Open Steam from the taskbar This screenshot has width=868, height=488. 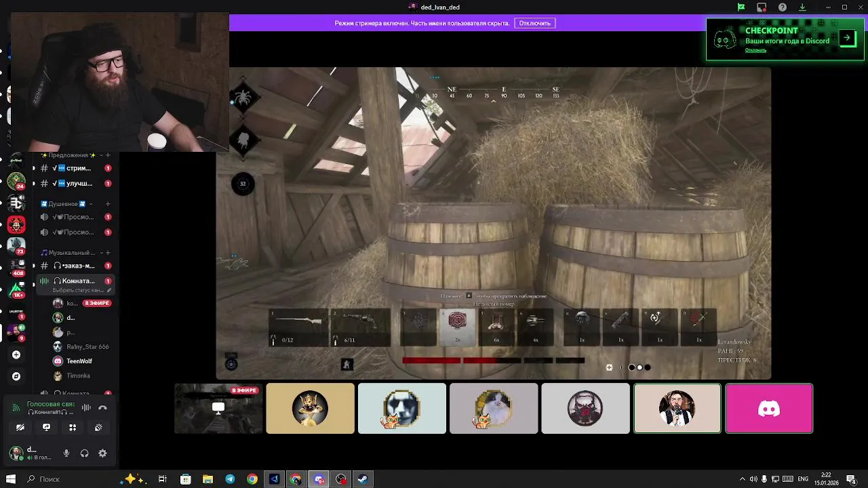(362, 479)
